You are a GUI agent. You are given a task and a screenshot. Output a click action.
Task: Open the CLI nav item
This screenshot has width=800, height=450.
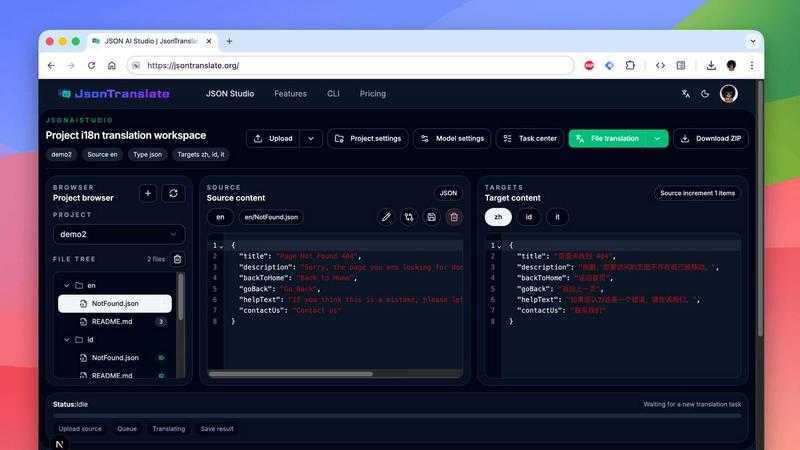point(333,94)
